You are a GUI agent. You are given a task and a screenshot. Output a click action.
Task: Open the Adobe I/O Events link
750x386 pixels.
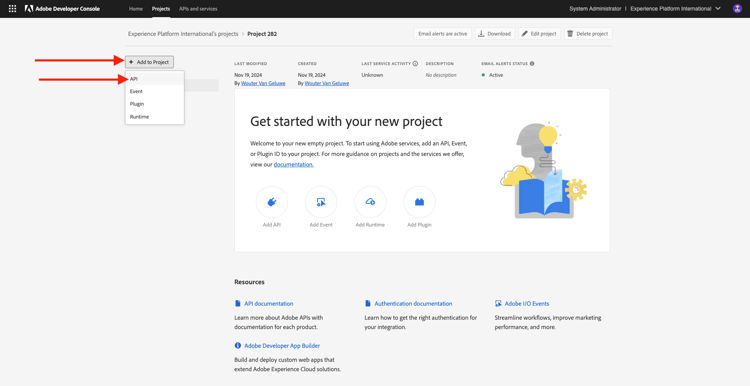(x=527, y=304)
